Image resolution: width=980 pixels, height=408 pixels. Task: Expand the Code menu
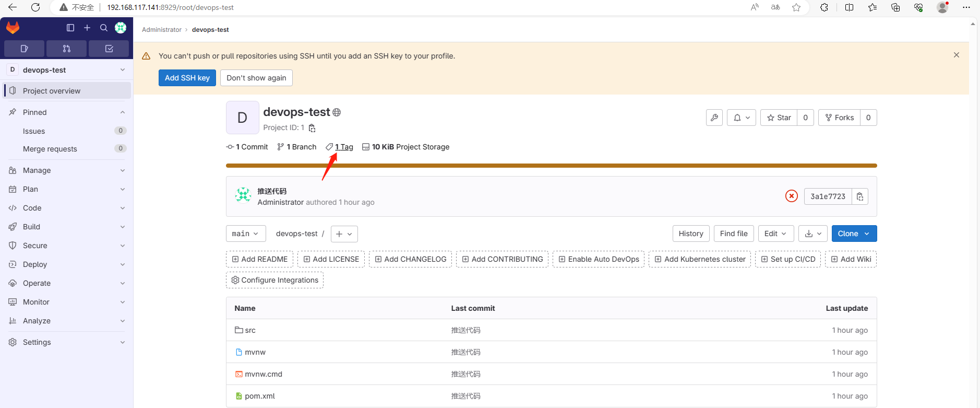[67, 208]
